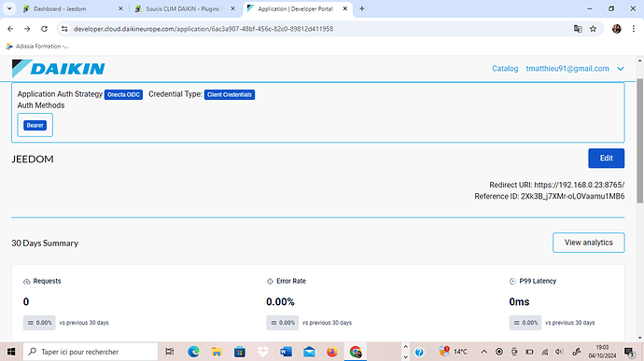Click the View analytics button
The image size is (644, 361).
coord(589,243)
